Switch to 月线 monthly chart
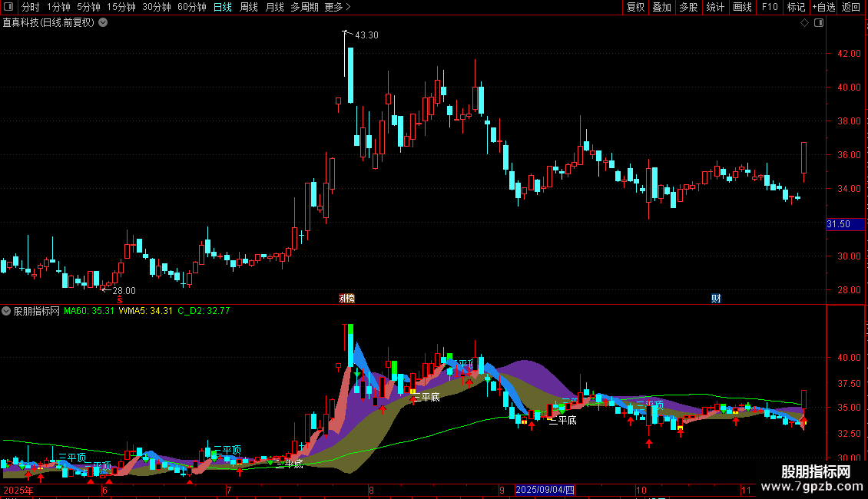The width and height of the screenshot is (868, 499). (274, 7)
